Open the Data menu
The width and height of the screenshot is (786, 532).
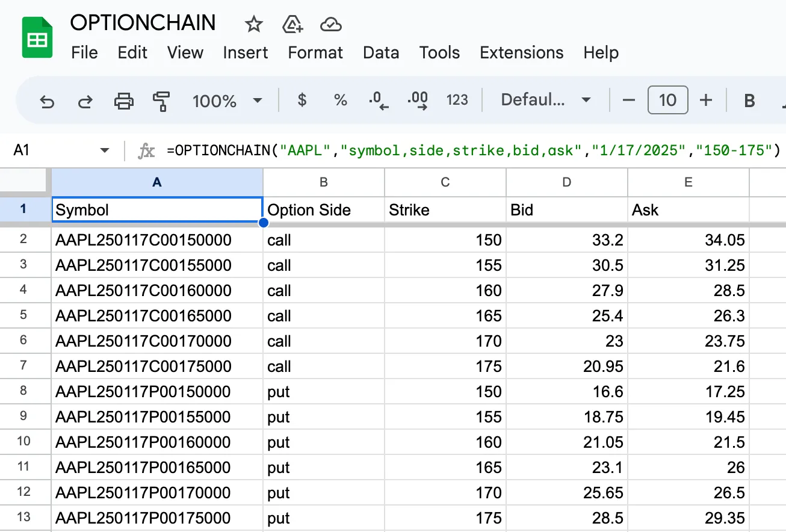coord(381,52)
